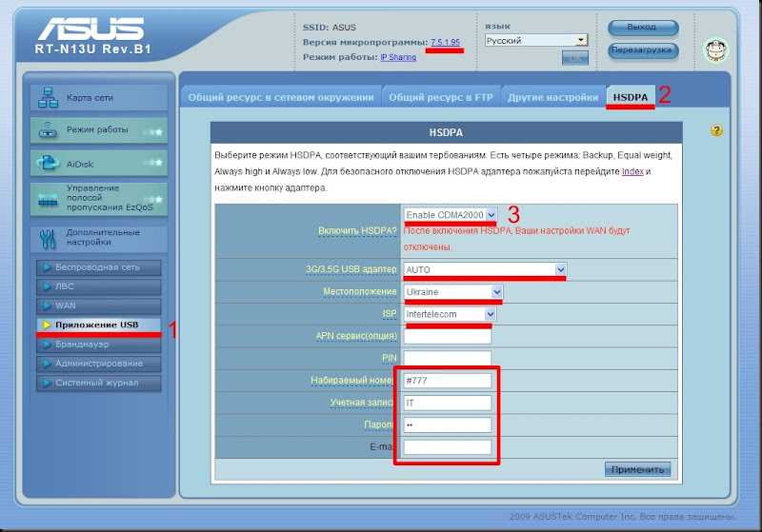This screenshot has width=762, height=532.
Task: Click the Режим работы router icon
Action: 48,130
